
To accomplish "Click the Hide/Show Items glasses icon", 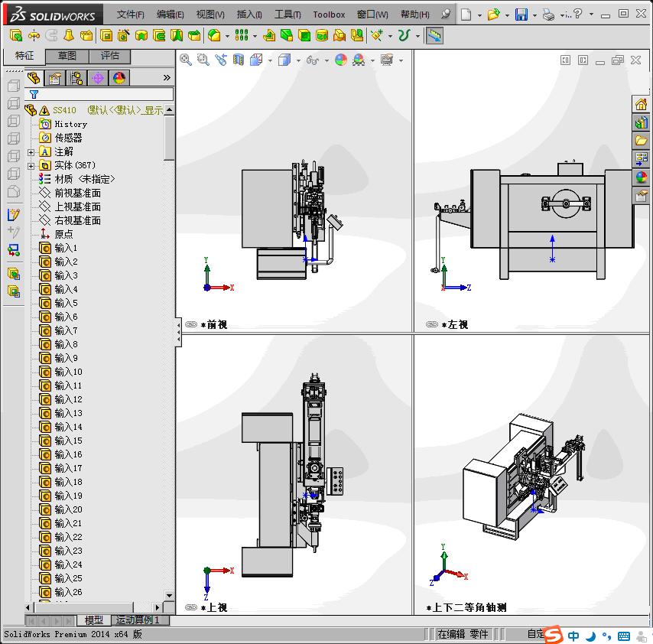I will [x=312, y=60].
